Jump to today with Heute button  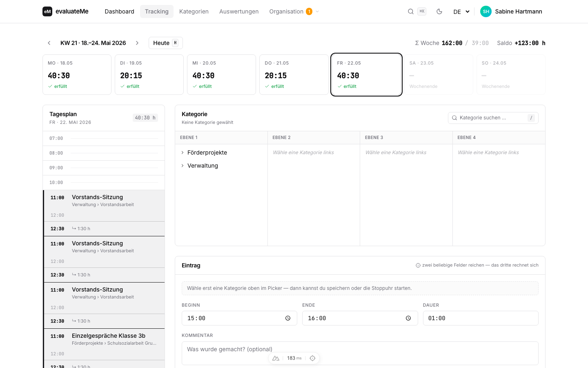pyautogui.click(x=166, y=43)
